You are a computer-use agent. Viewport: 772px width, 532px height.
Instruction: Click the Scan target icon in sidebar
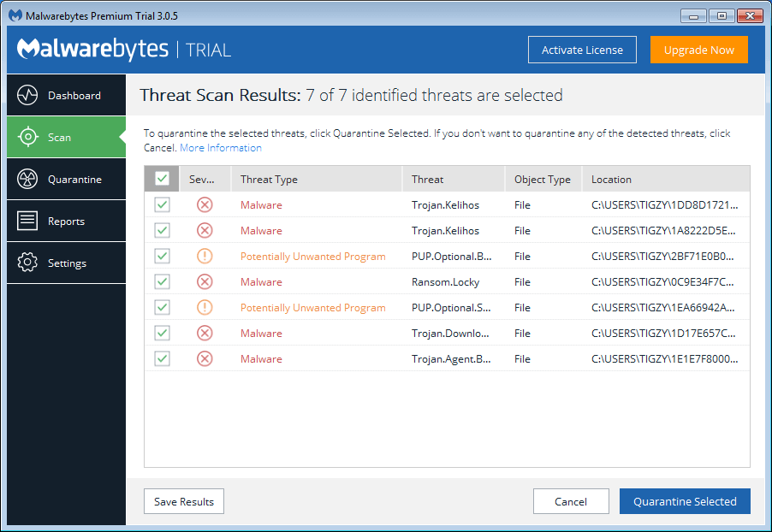[x=27, y=137]
